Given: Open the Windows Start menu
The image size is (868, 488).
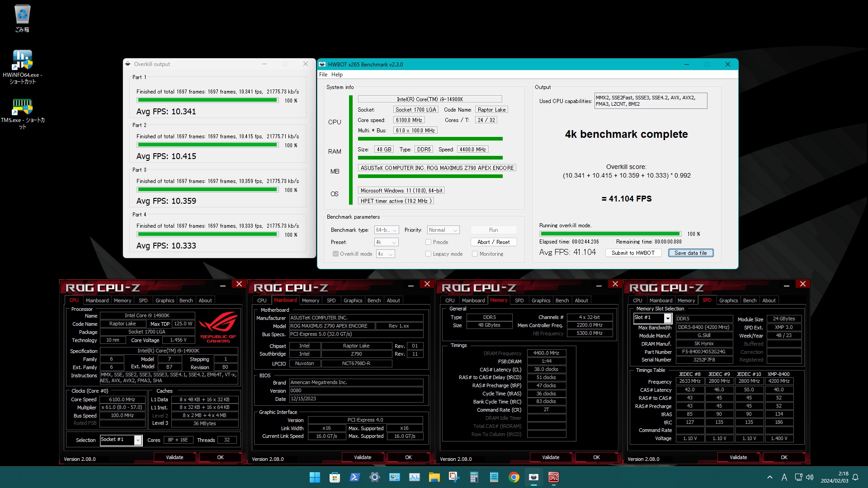Looking at the screenshot, I should coord(315,477).
